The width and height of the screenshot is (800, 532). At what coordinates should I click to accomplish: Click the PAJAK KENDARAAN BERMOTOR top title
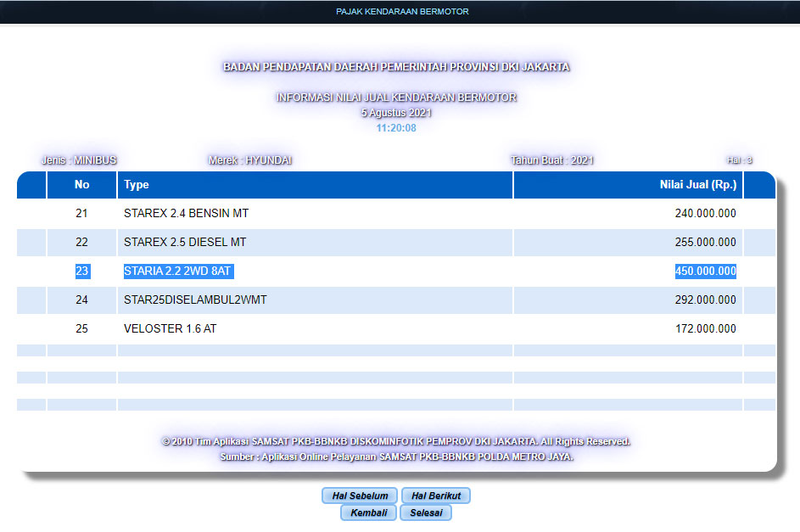[402, 11]
